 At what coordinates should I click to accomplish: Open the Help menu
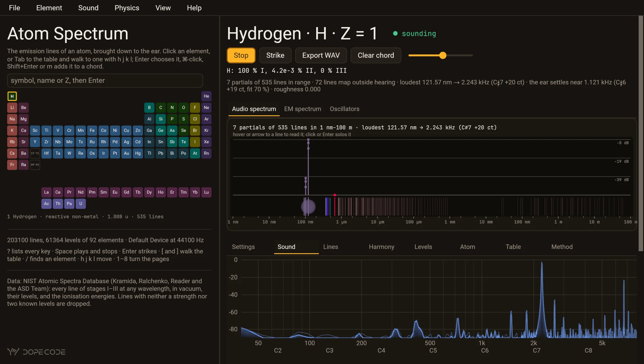point(194,8)
